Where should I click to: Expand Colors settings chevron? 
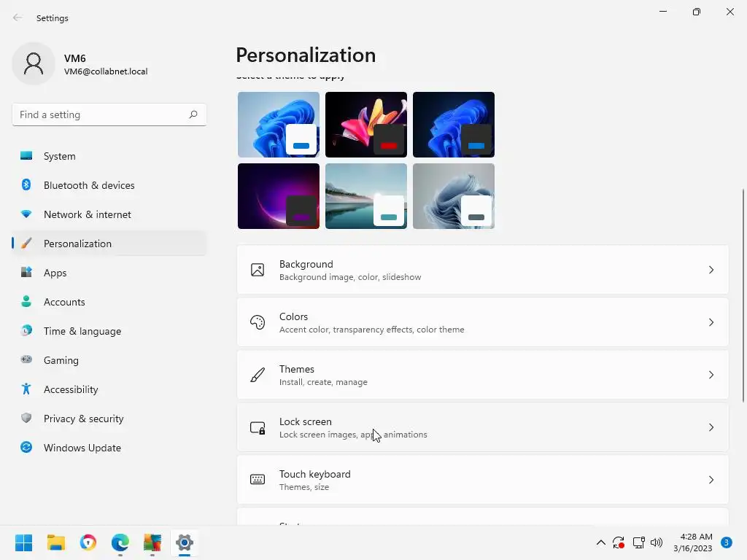(711, 322)
